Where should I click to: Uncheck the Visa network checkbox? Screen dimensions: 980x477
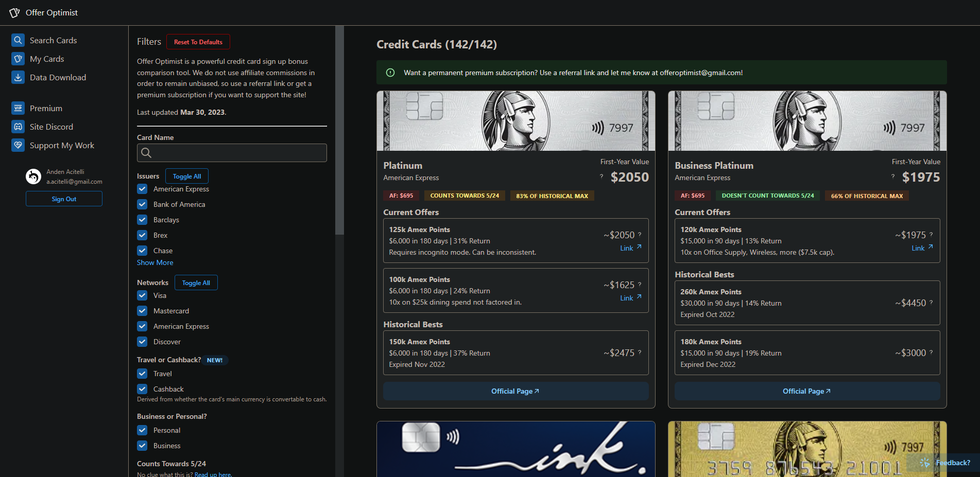[x=142, y=295]
